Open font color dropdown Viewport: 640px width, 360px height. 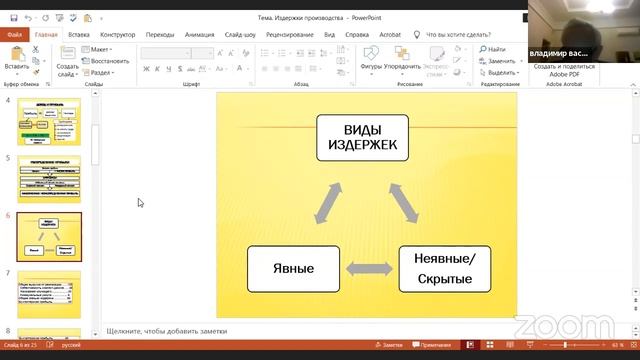click(x=247, y=69)
